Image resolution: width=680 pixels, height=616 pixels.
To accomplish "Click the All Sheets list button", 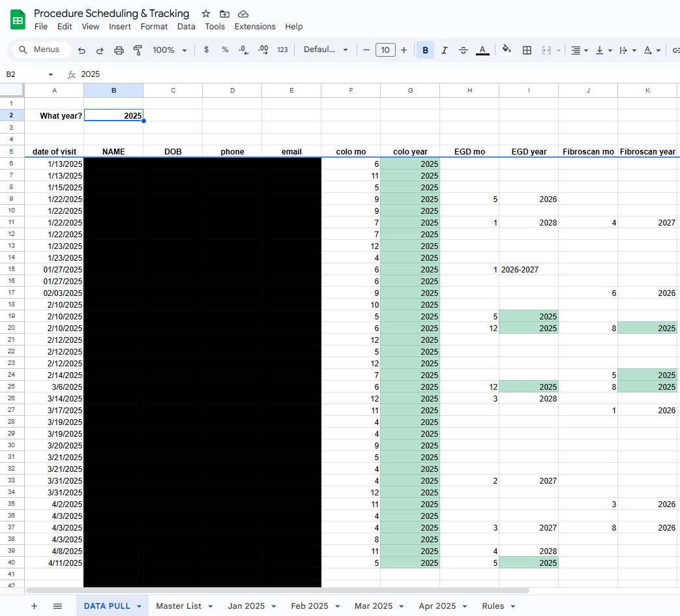I will tap(57, 606).
